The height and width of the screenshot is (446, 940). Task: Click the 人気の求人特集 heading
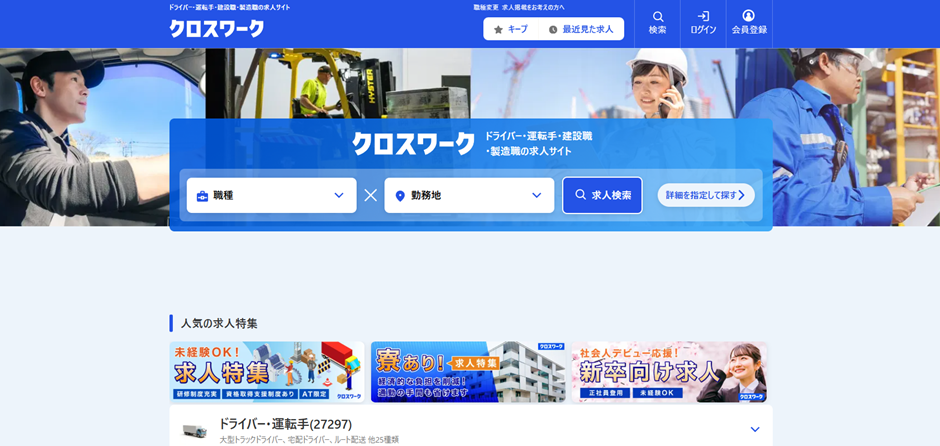click(x=219, y=324)
